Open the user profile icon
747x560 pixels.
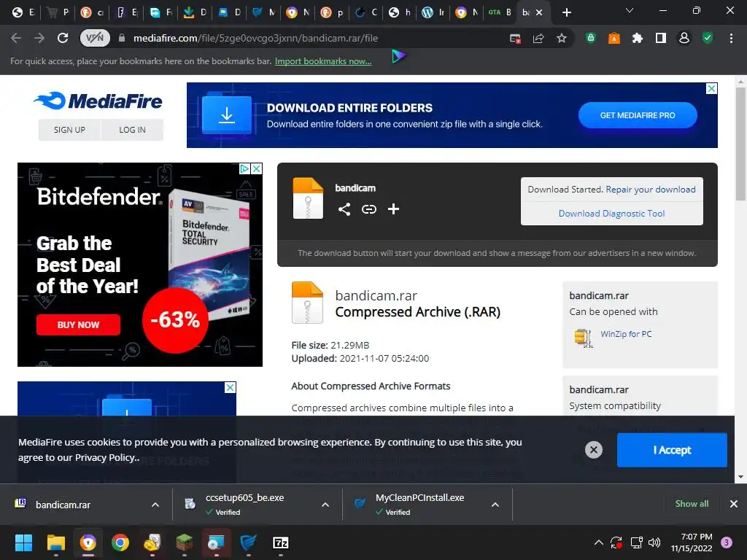click(x=684, y=38)
